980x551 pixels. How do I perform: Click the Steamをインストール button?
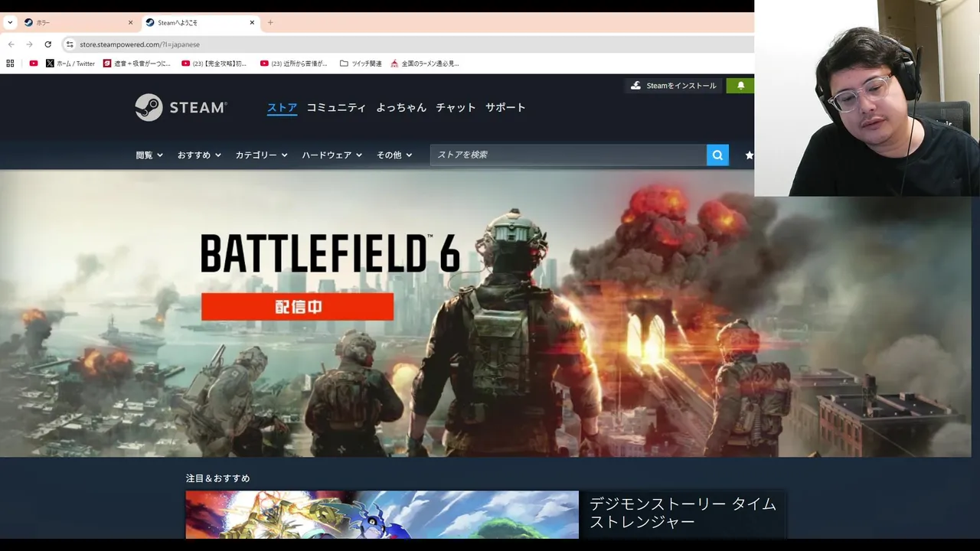(x=673, y=86)
